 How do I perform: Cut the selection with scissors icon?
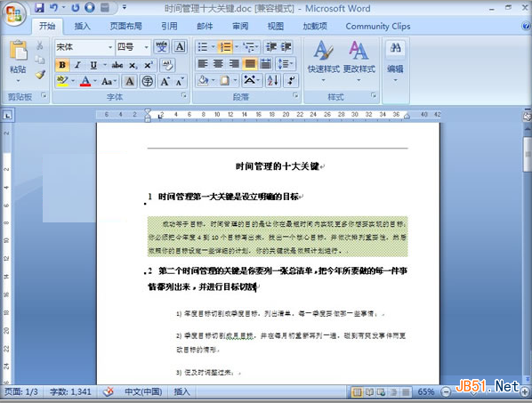coord(40,45)
